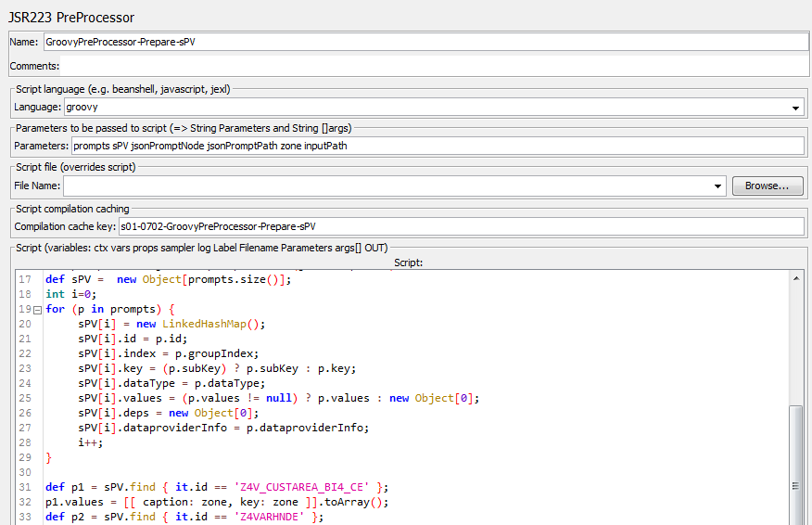This screenshot has width=812, height=525.
Task: Click the script vertical scrollbar thumb
Action: click(796, 465)
